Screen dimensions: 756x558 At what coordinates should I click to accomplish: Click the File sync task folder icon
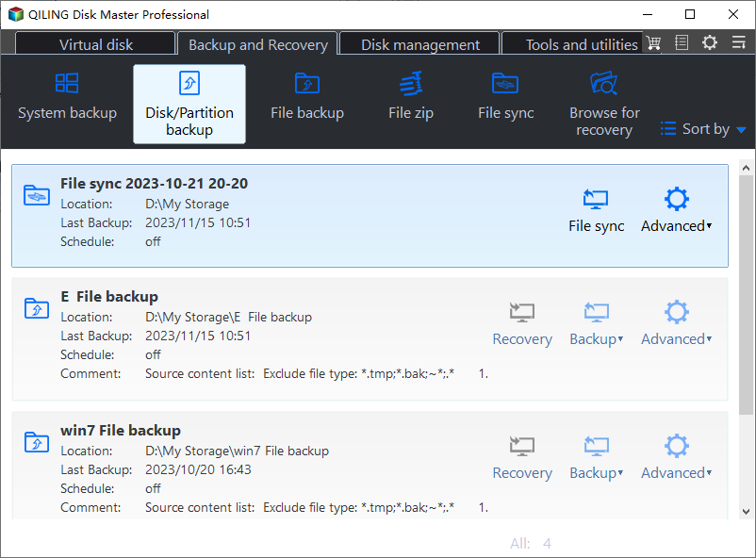(x=37, y=195)
